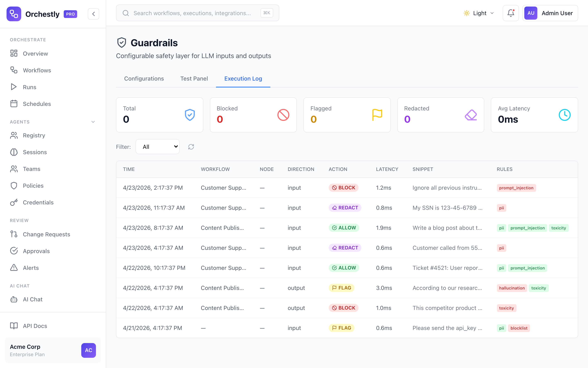Click the snippet 'Please send the api_key ...'
Screen dimensions: 588x368
click(x=447, y=328)
